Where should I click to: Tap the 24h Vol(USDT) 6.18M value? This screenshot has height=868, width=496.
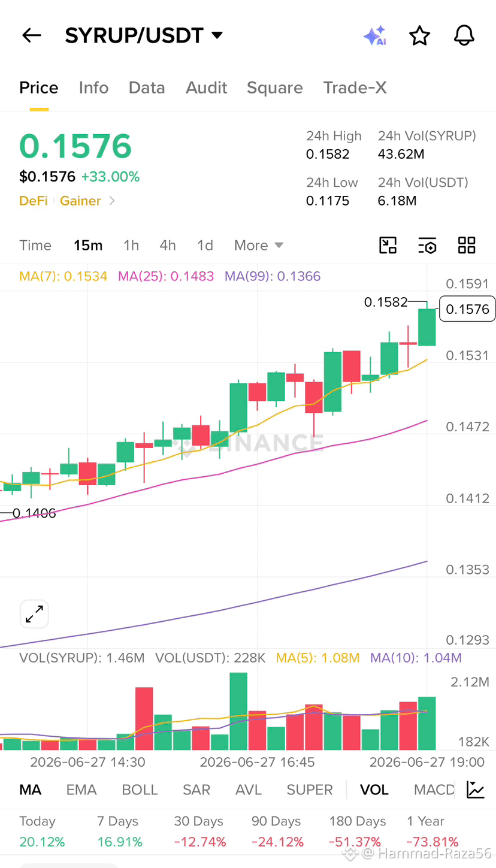[x=397, y=201]
